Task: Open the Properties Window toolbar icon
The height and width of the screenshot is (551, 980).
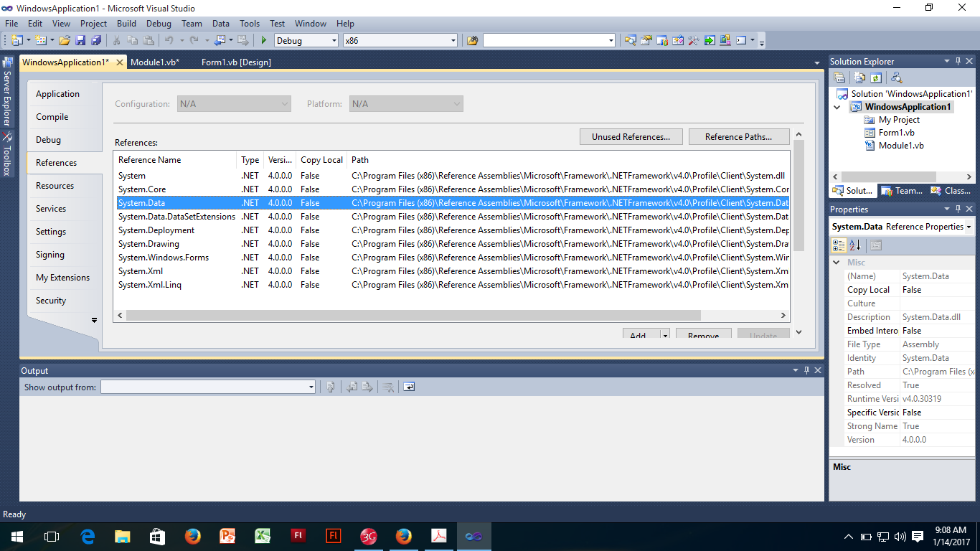Action: point(646,40)
